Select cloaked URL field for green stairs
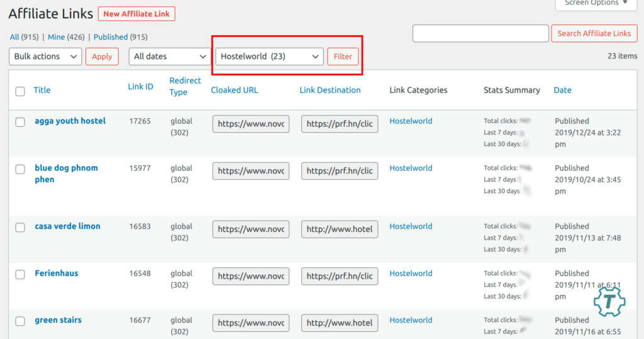Image resolution: width=644 pixels, height=339 pixels. click(x=251, y=323)
